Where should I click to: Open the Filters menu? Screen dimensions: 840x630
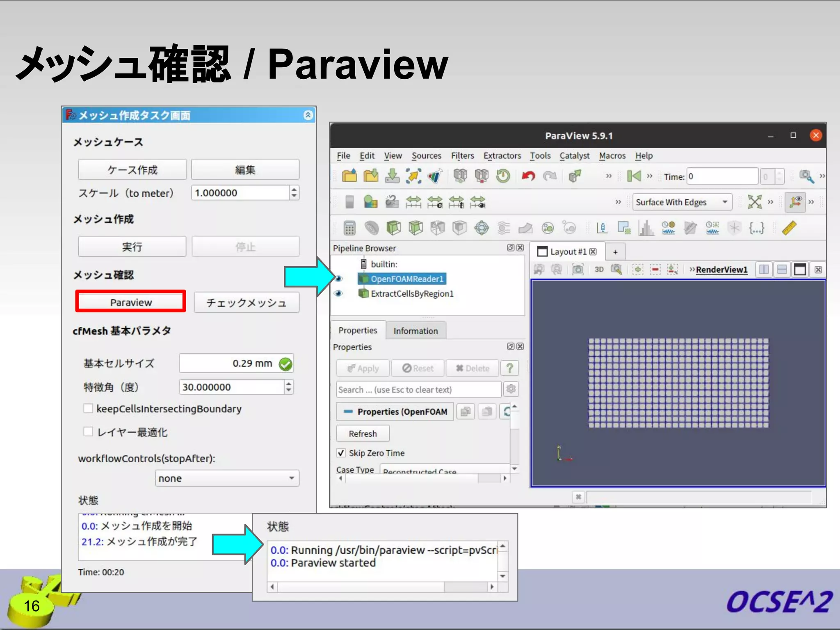[462, 155]
